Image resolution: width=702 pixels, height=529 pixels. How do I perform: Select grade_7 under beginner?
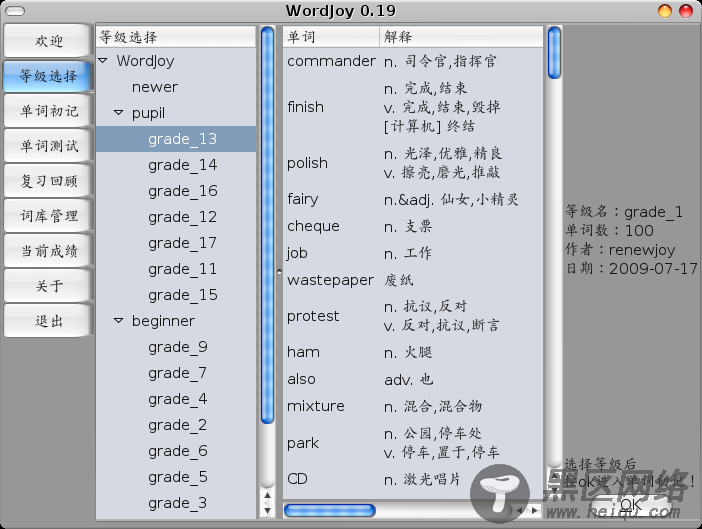click(176, 373)
